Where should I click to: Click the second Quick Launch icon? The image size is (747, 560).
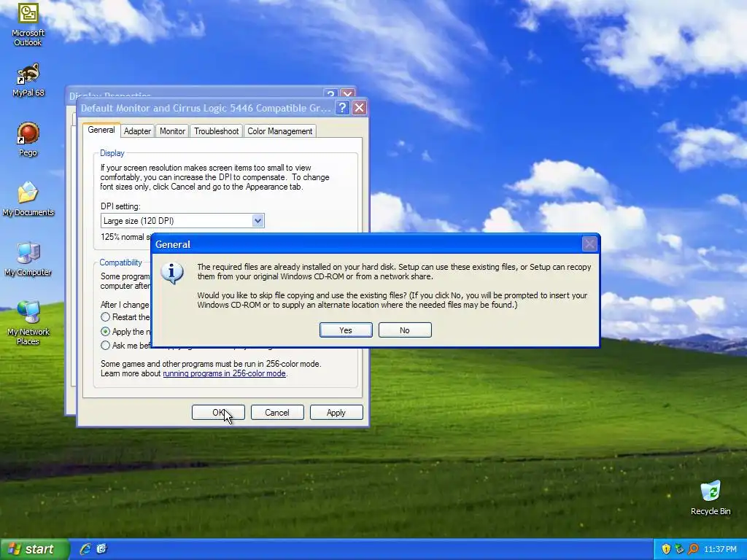pos(101,549)
